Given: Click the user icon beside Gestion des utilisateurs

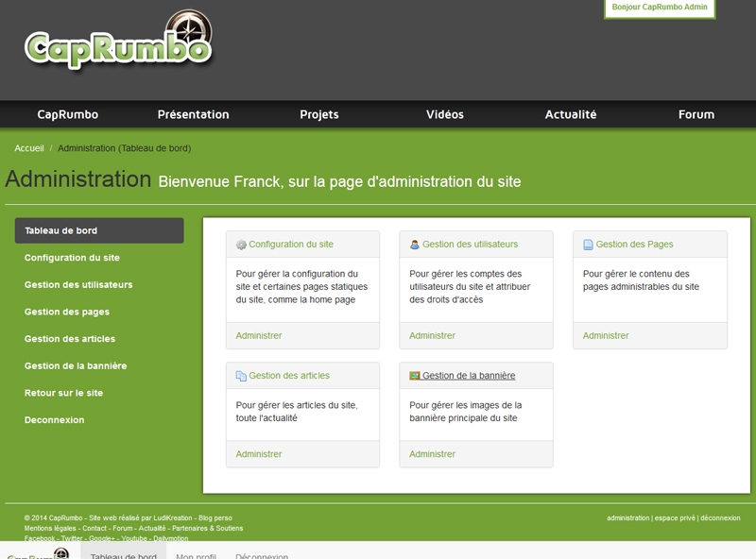Looking at the screenshot, I should [x=415, y=245].
